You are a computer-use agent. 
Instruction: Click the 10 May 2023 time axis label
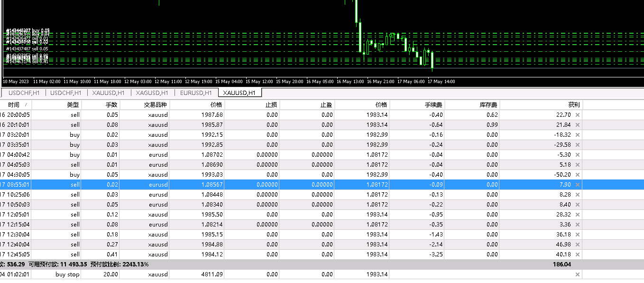coord(16,82)
